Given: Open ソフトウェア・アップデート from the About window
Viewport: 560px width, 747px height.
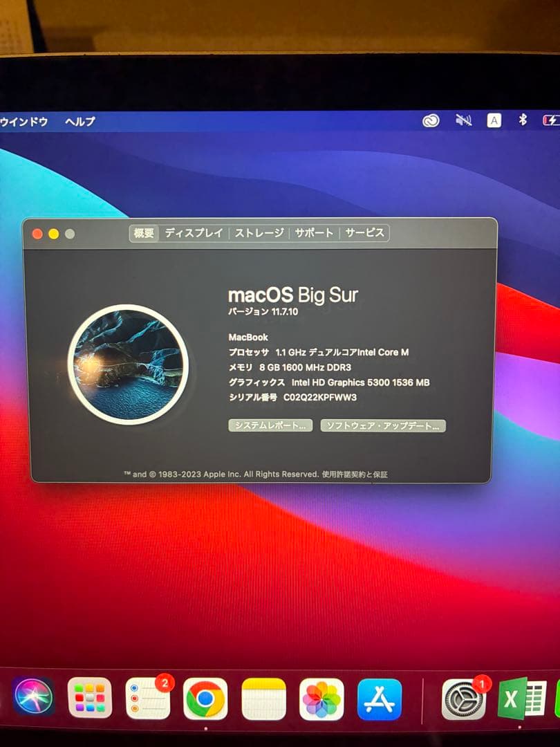Looking at the screenshot, I should tap(382, 426).
